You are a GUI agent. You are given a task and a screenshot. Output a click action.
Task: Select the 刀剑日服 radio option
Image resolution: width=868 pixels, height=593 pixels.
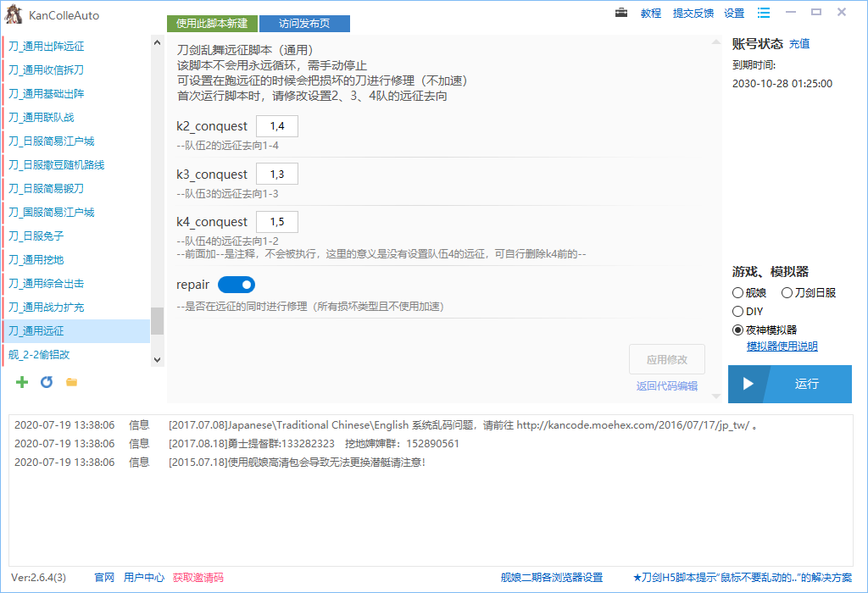click(x=787, y=293)
